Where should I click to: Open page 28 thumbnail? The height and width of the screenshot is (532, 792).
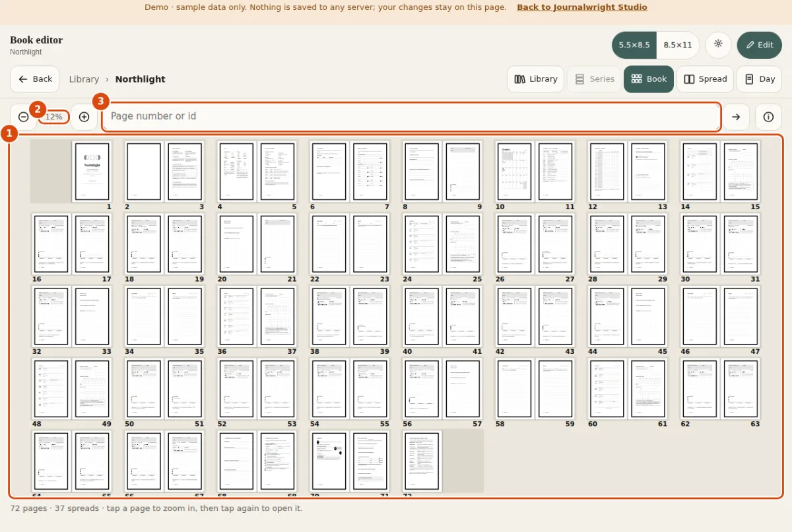coord(607,244)
